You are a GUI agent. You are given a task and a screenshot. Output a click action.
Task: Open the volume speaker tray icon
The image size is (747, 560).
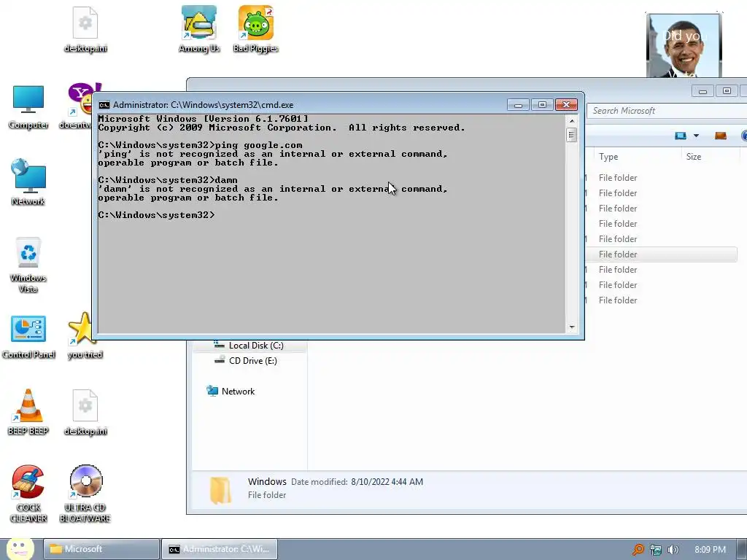673,550
